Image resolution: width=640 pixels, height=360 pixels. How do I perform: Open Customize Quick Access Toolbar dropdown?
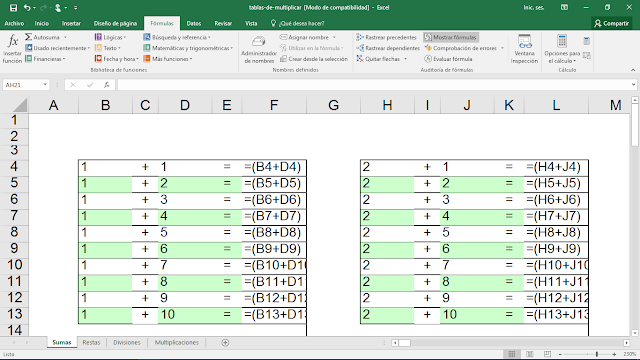tap(76, 8)
